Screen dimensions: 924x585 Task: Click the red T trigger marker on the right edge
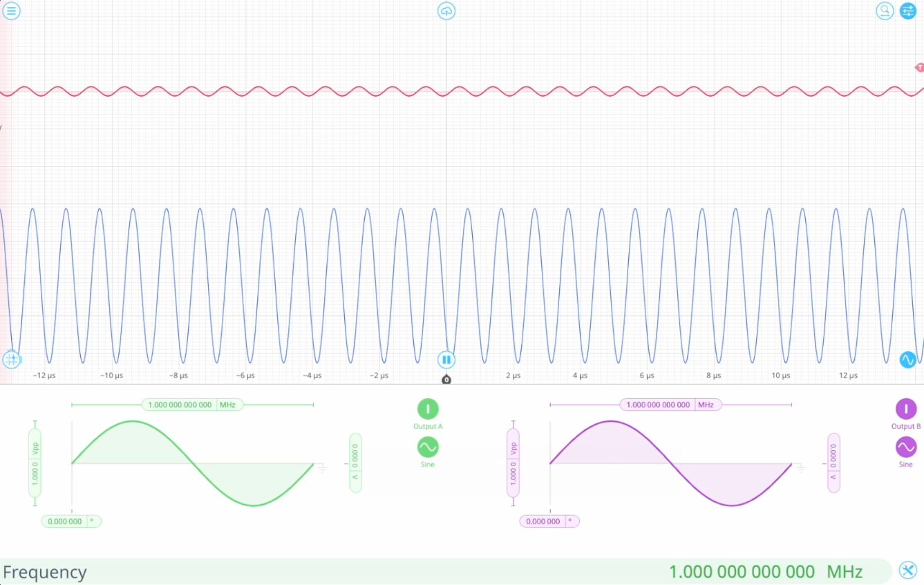(919, 67)
